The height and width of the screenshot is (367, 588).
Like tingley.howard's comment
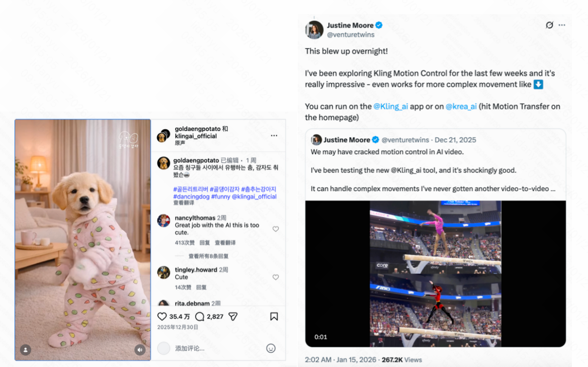pos(276,277)
